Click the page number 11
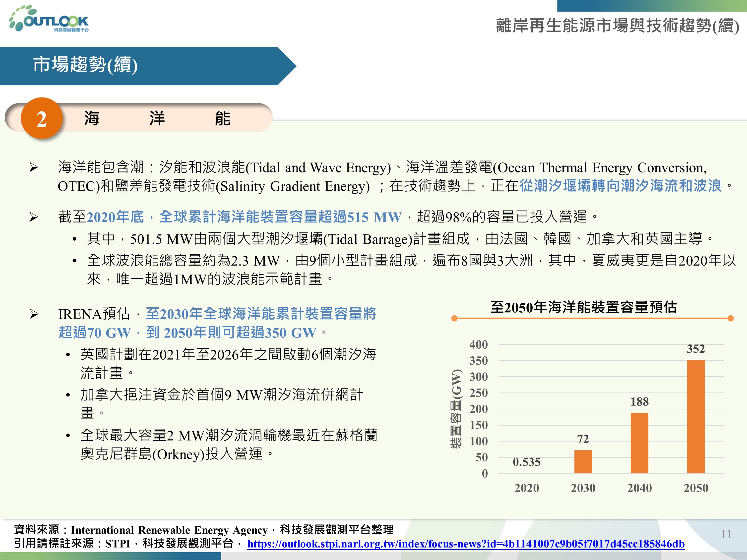The height and width of the screenshot is (560, 747). [x=726, y=534]
